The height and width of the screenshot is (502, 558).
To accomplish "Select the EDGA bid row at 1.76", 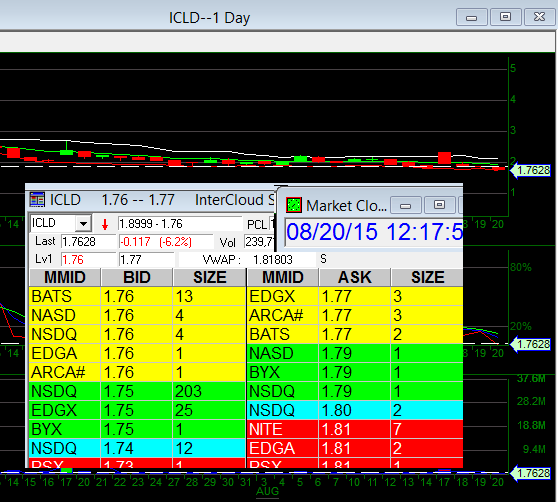I will tap(137, 353).
